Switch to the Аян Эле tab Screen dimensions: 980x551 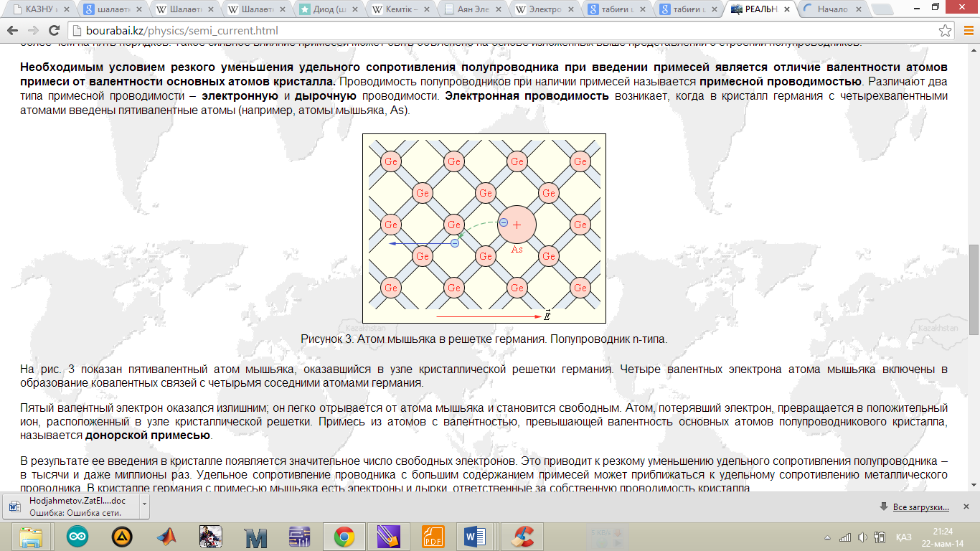point(473,10)
